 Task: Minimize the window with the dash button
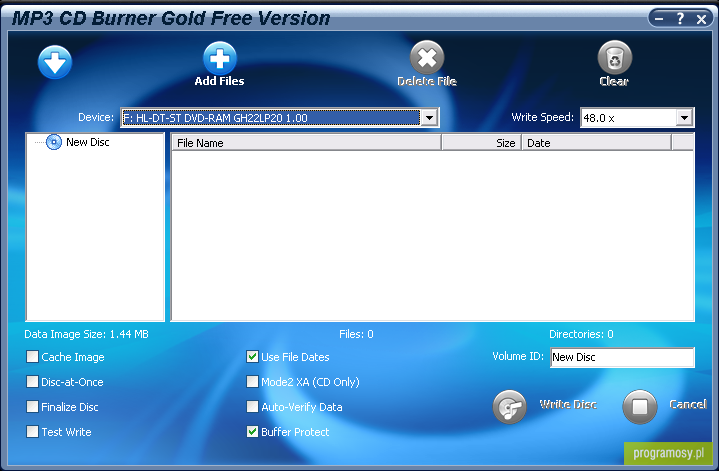(659, 19)
